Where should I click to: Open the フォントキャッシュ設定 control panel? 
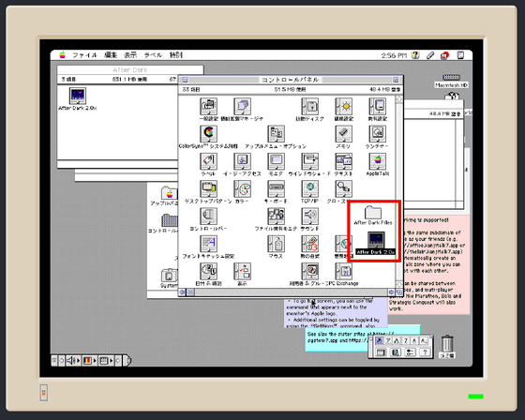[208, 244]
